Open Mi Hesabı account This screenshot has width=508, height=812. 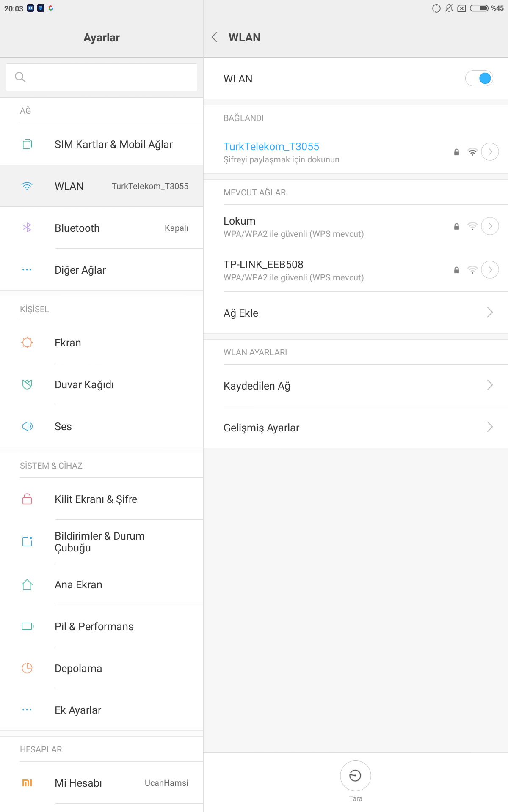tap(102, 783)
